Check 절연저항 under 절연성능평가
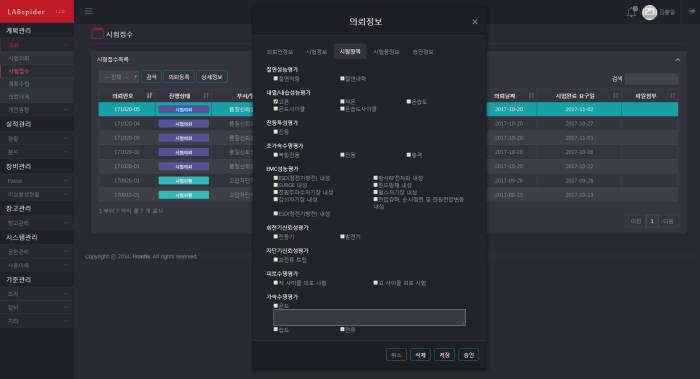The image size is (700, 379). (276, 79)
